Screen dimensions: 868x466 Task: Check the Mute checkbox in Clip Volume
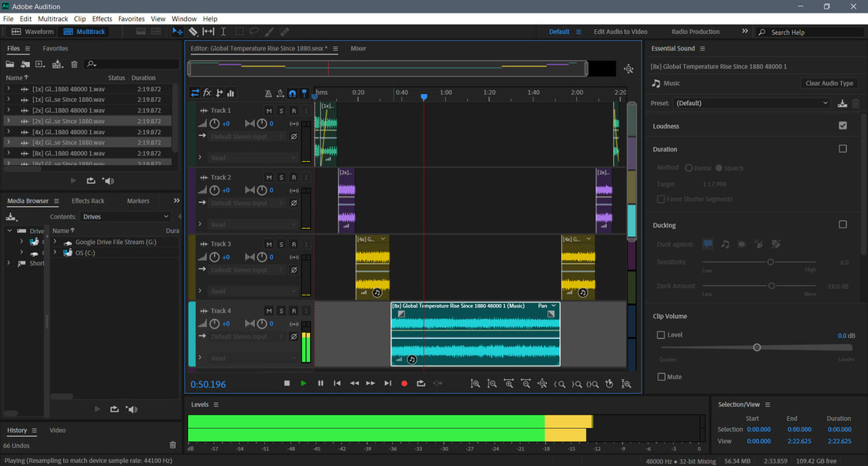tap(660, 376)
